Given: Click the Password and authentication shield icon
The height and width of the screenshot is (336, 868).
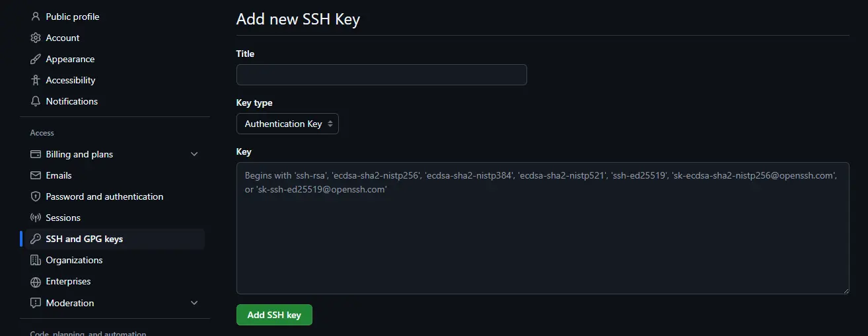Looking at the screenshot, I should coord(36,196).
